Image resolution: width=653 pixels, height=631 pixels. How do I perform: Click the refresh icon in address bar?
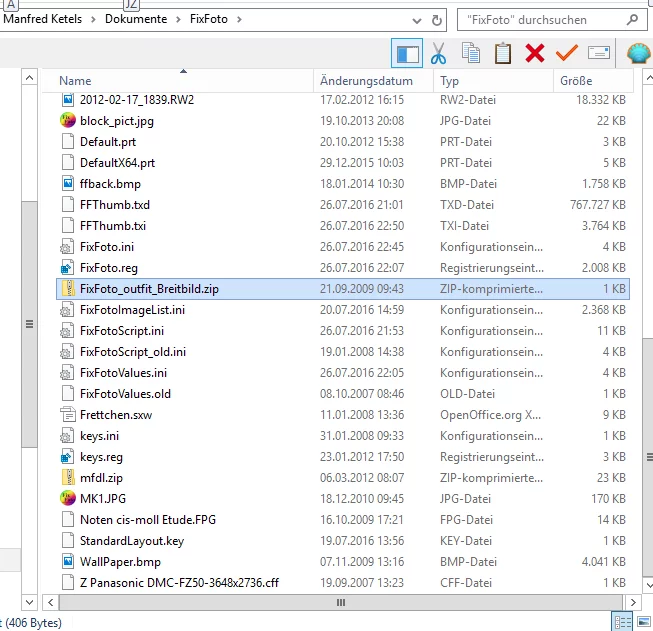point(436,20)
